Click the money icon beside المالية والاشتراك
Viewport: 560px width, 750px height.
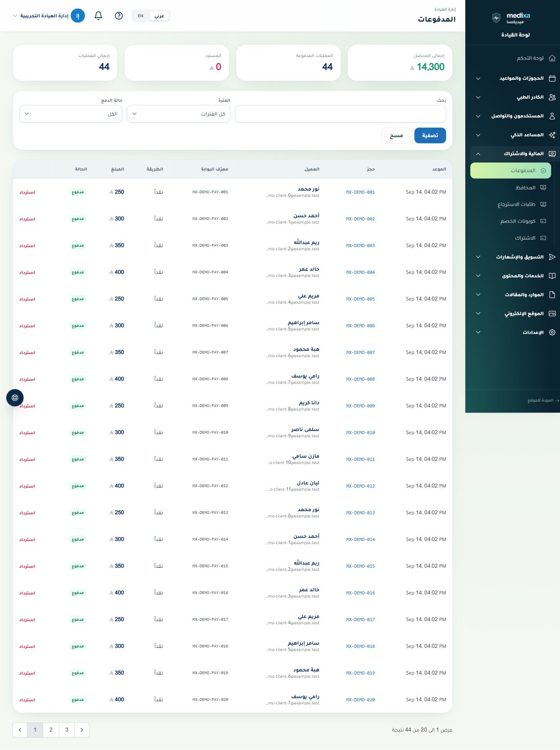click(552, 154)
